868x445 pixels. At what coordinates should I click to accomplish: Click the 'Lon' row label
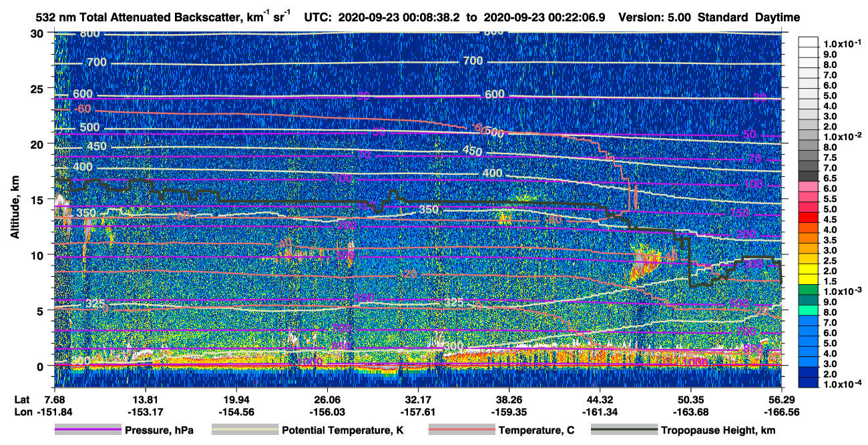click(22, 411)
